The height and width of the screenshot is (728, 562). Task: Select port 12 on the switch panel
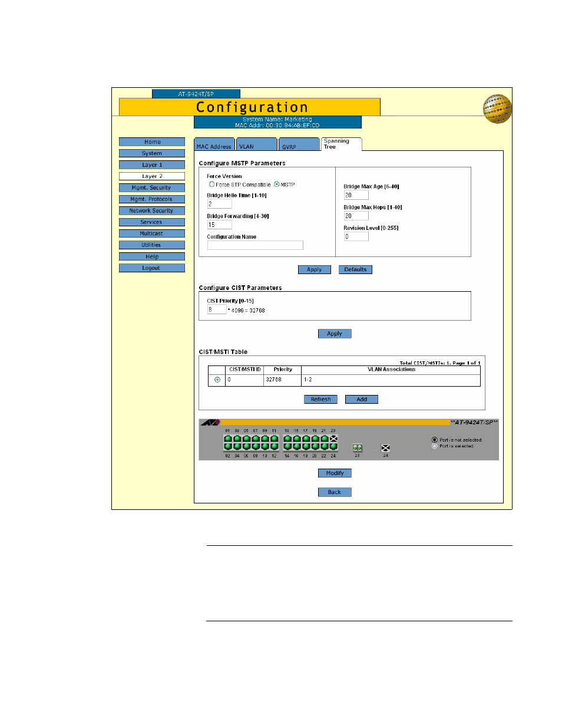[274, 446]
